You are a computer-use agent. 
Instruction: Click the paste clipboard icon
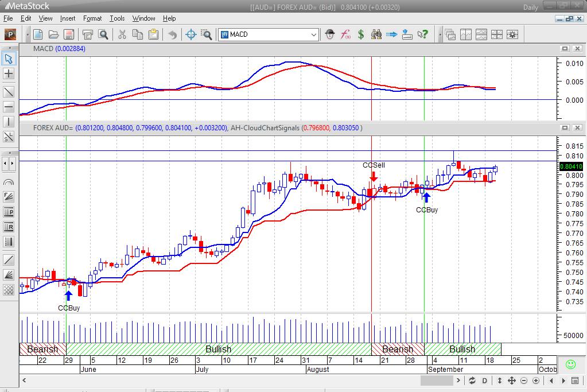click(154, 34)
